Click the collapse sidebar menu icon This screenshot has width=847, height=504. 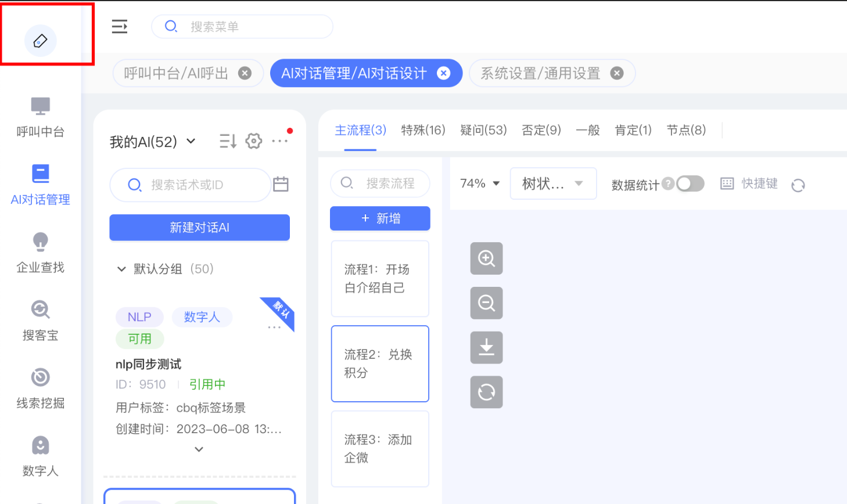120,27
